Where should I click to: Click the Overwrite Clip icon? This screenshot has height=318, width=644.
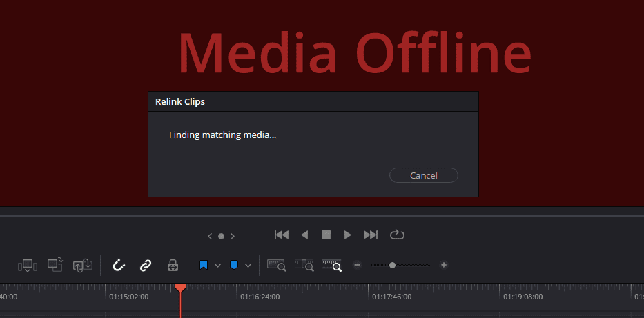pyautogui.click(x=55, y=265)
